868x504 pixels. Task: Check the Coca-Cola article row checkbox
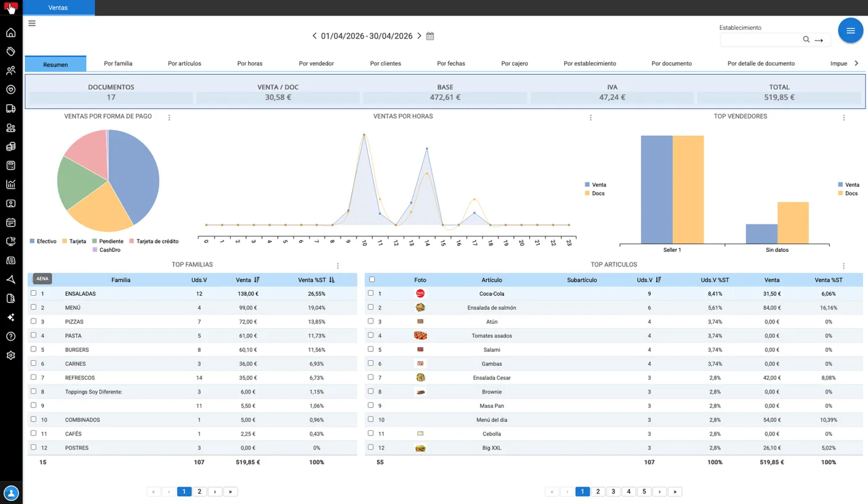click(371, 293)
